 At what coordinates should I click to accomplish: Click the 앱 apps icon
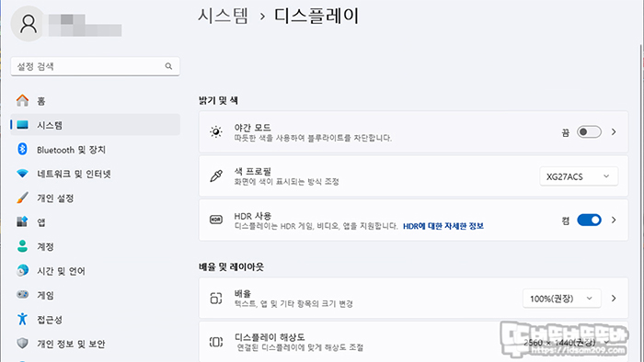[x=22, y=221]
